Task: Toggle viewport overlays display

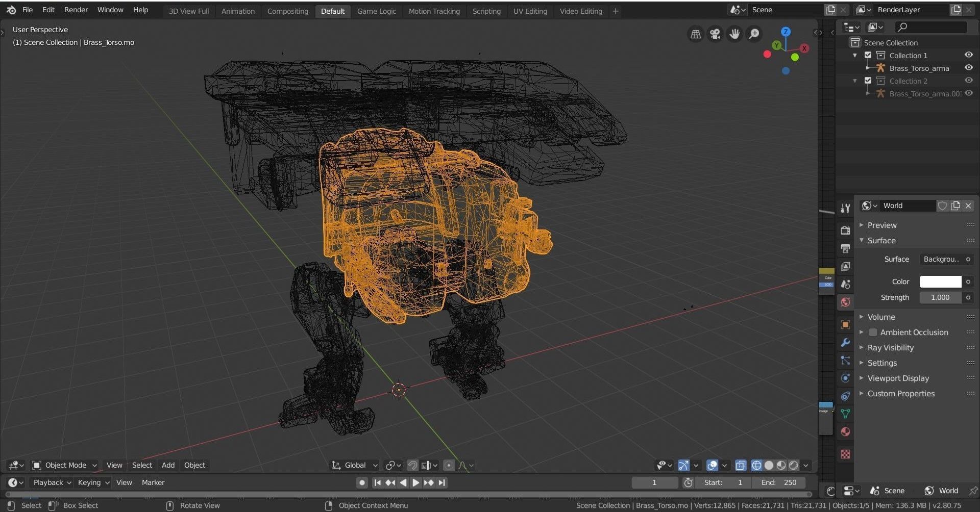Action: [x=712, y=465]
